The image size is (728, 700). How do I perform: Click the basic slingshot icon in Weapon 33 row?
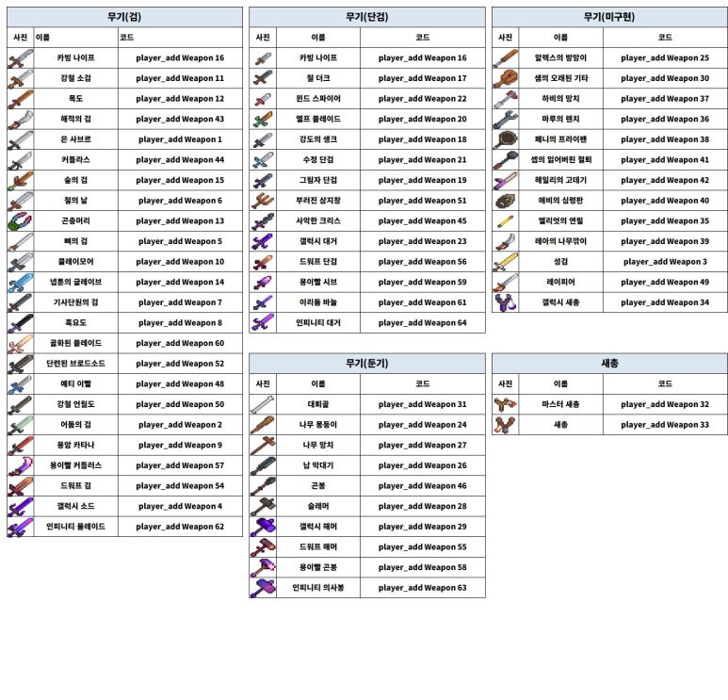click(506, 425)
